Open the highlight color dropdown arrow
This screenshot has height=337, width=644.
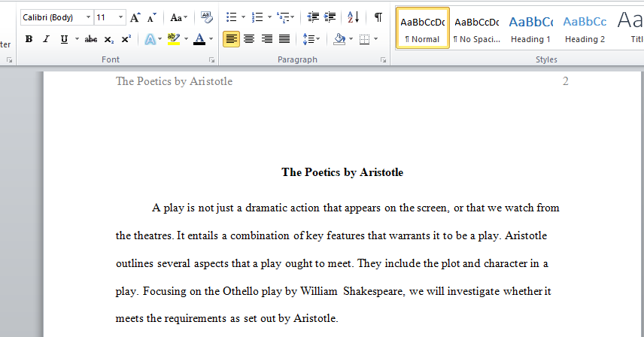pyautogui.click(x=186, y=39)
